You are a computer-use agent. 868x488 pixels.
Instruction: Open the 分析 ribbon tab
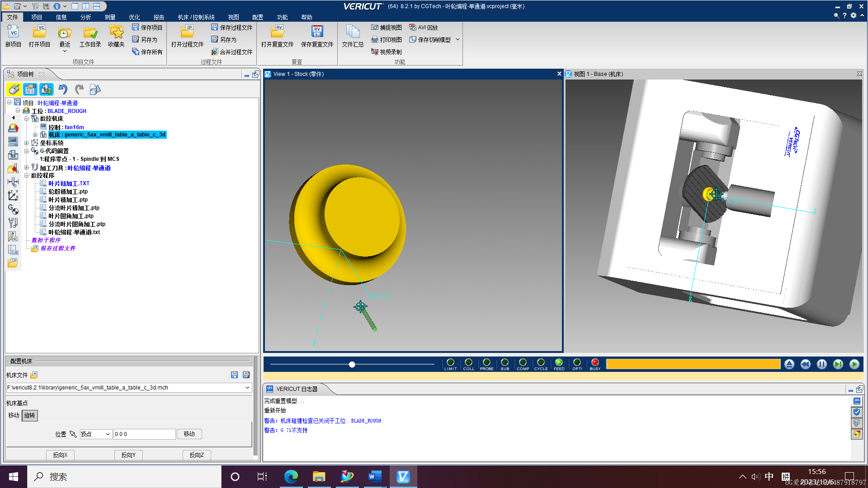tap(85, 17)
